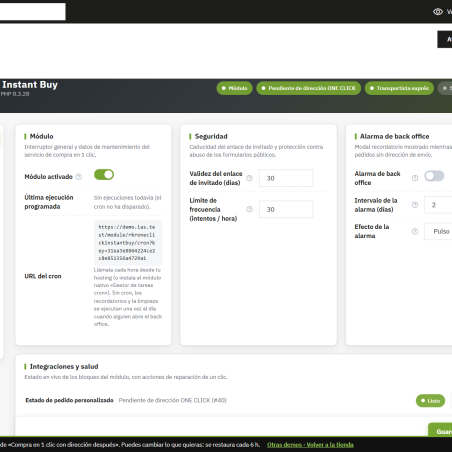Click the white logo box in top bar
Image resolution: width=452 pixels, height=452 pixels.
coord(33,12)
